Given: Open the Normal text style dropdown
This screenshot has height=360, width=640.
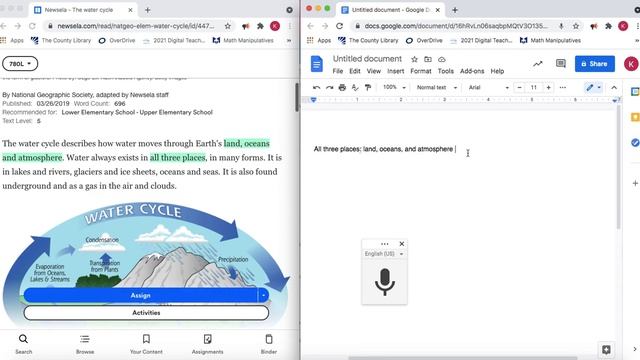Looking at the screenshot, I should [x=436, y=87].
